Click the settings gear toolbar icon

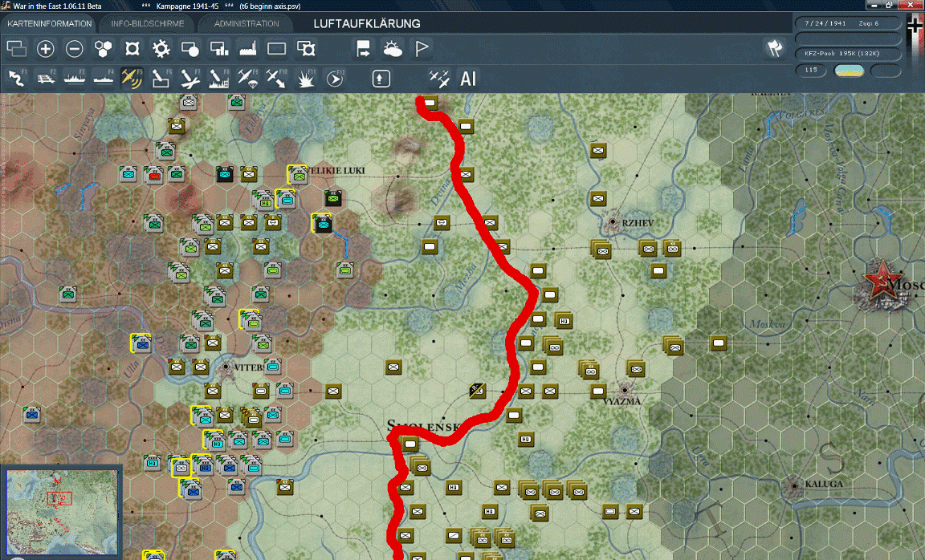[x=161, y=49]
